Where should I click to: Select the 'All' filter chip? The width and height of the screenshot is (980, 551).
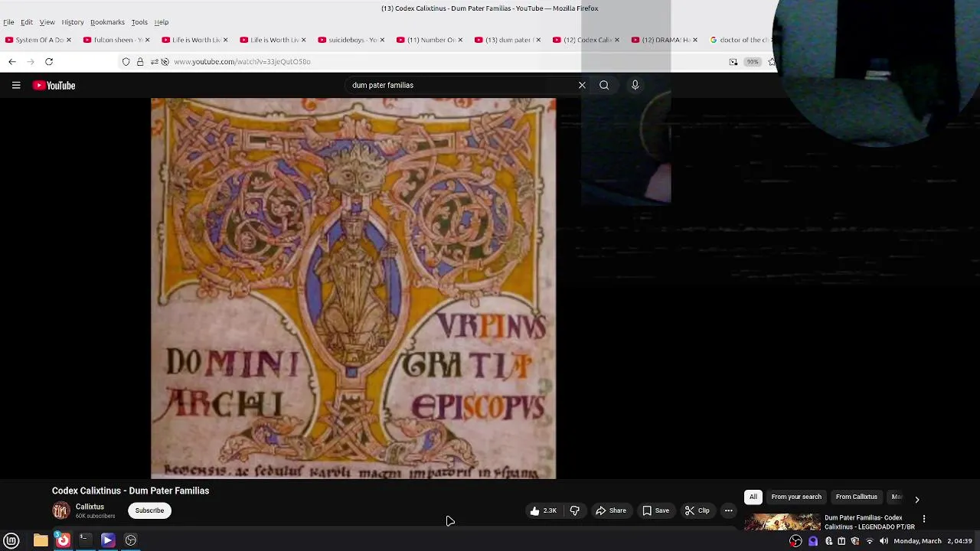753,497
